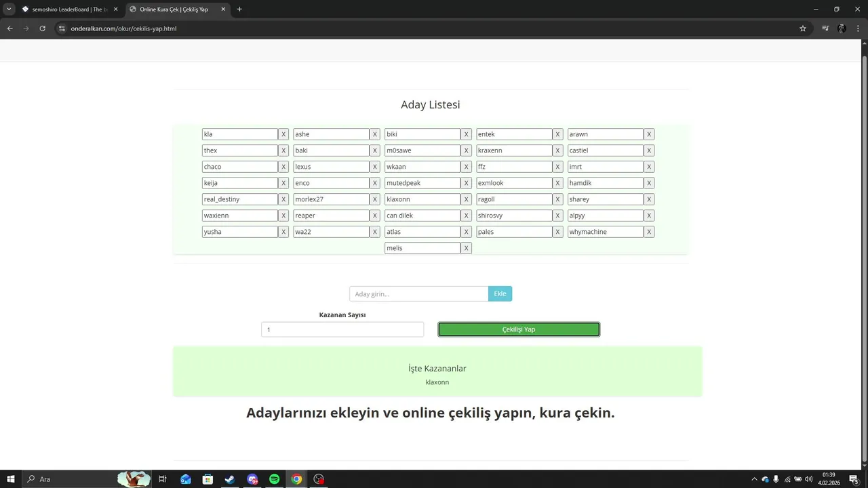This screenshot has height=488, width=868.
Task: Open Steam from the taskbar
Action: [x=230, y=479]
